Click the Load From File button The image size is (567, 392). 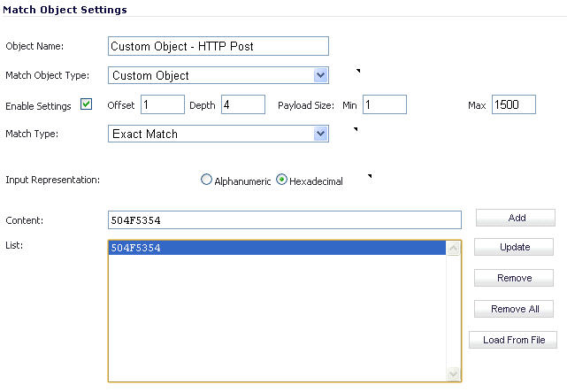pyautogui.click(x=513, y=340)
